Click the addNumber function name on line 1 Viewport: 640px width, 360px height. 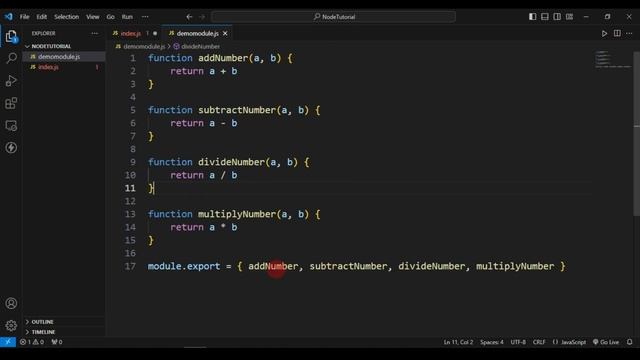tap(223, 58)
